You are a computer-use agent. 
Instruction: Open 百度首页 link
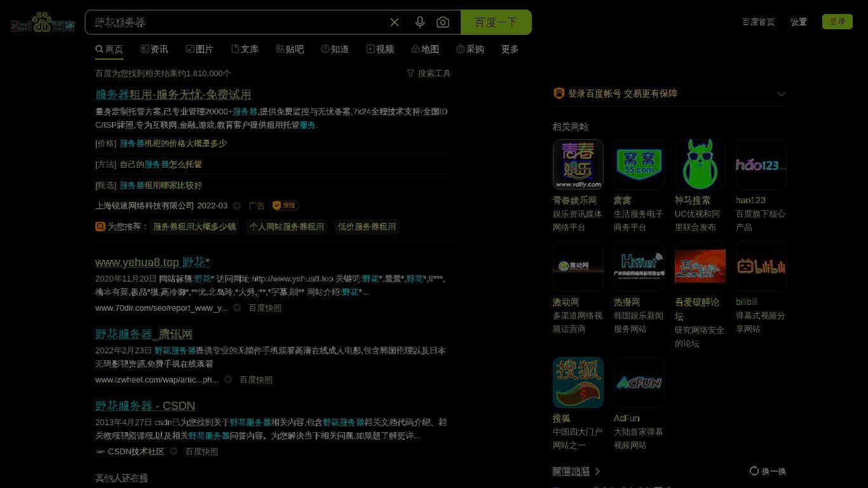point(758,22)
